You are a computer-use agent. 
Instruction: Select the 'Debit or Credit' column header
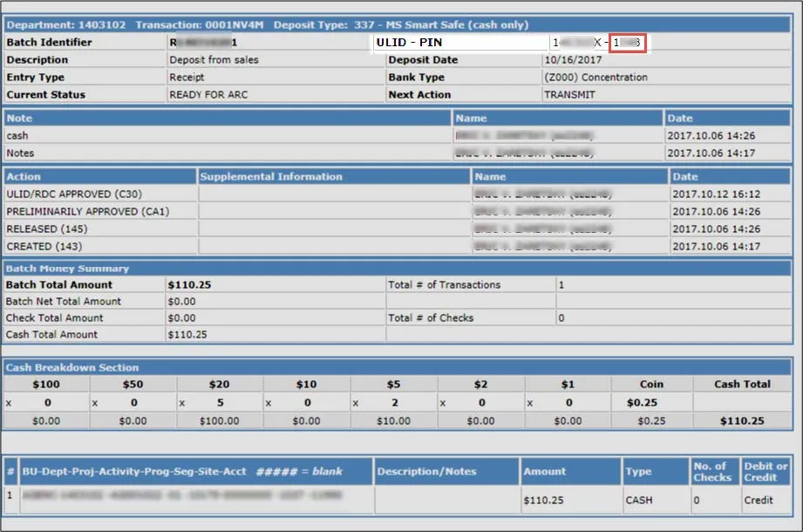point(766,472)
